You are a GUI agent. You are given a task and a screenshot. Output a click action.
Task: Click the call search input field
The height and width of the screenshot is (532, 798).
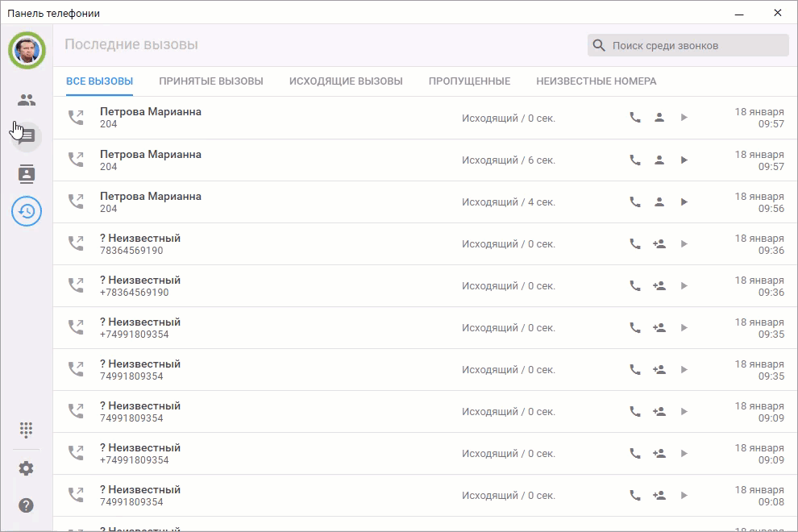pyautogui.click(x=697, y=46)
